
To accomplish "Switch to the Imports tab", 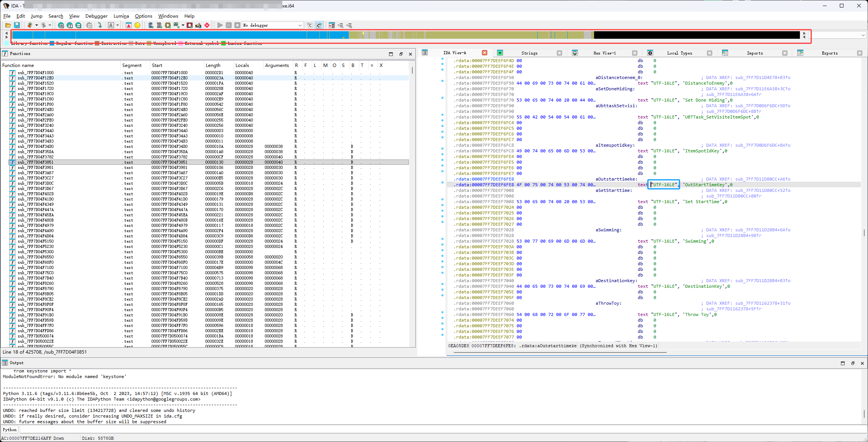I will pyautogui.click(x=754, y=53).
